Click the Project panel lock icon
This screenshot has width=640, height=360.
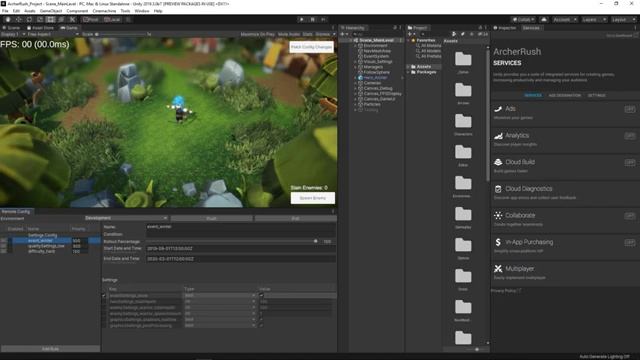pyautogui.click(x=480, y=28)
